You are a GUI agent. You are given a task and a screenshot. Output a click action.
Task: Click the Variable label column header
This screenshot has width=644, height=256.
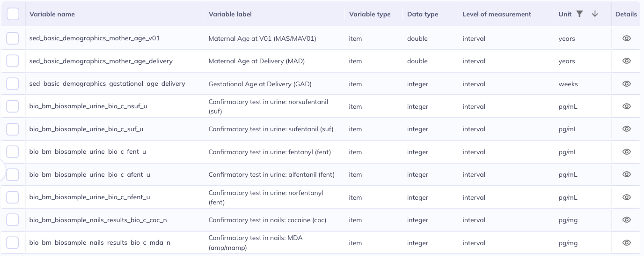[x=230, y=14]
